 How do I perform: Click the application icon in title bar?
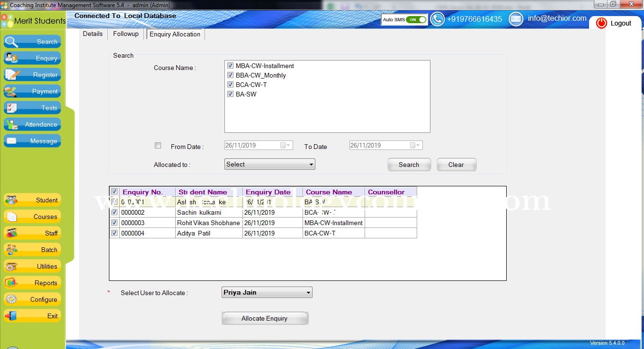[x=4, y=5]
